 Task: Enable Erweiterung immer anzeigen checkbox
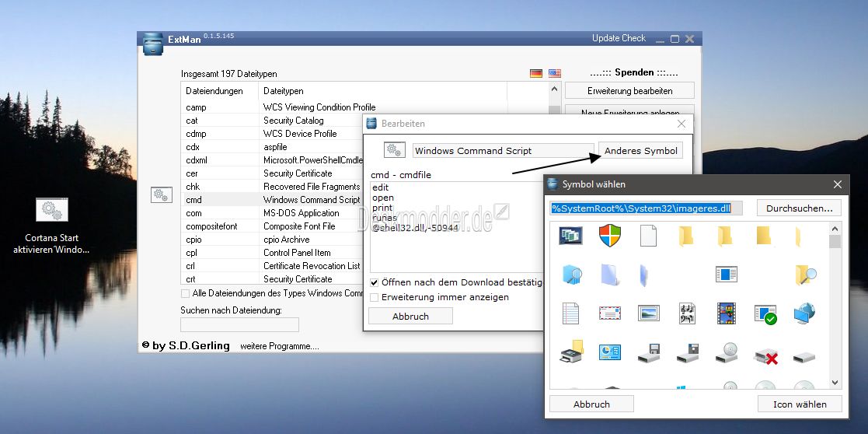click(375, 297)
